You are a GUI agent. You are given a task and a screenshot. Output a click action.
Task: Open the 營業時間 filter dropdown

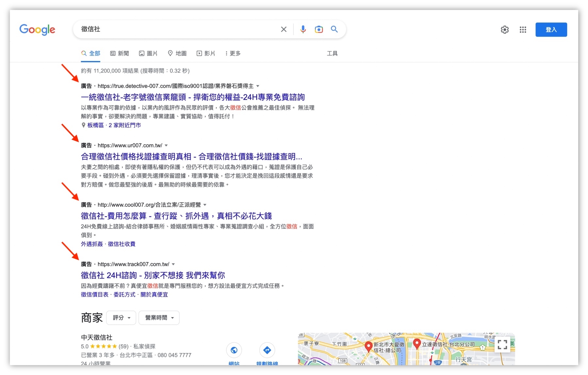pos(159,318)
